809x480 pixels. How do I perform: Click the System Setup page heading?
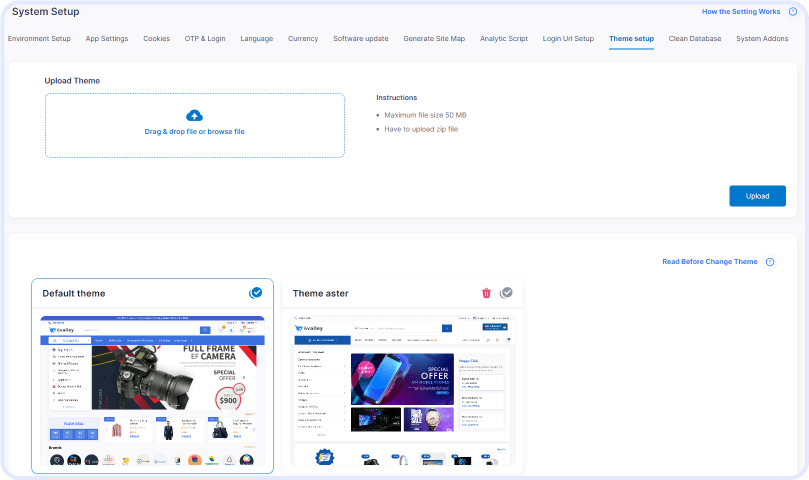[45, 11]
